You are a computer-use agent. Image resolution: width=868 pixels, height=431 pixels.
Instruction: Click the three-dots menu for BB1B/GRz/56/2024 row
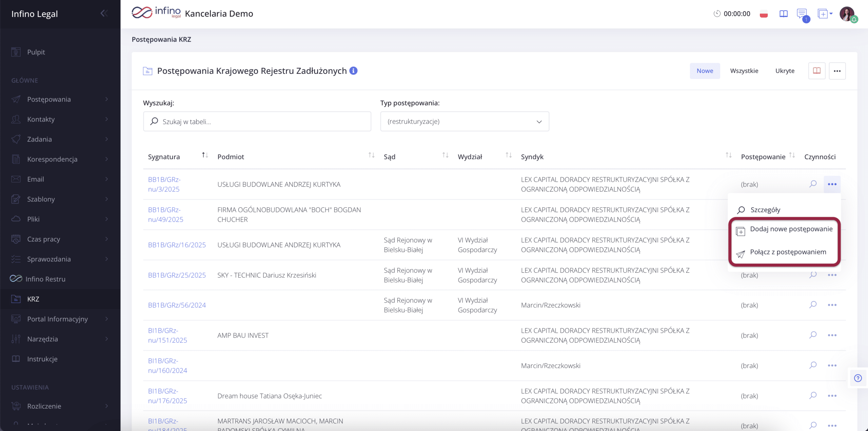tap(832, 305)
